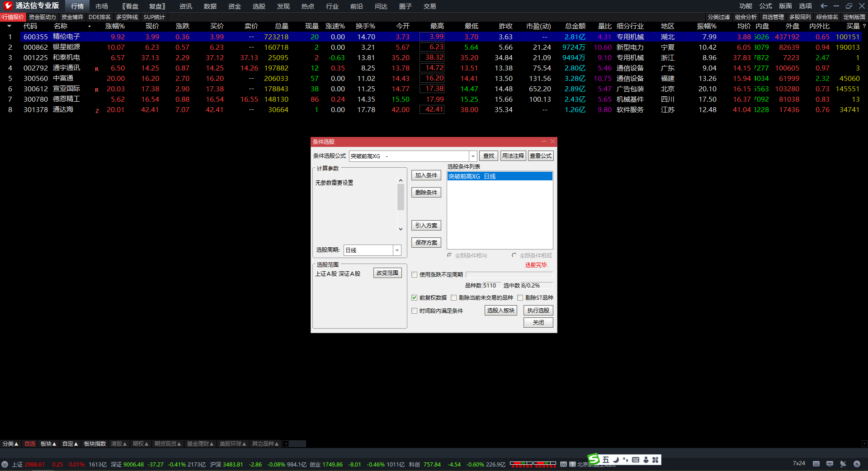Open the keyboard wizard icon in status bar
This screenshot has width=868, height=471.
click(x=816, y=464)
